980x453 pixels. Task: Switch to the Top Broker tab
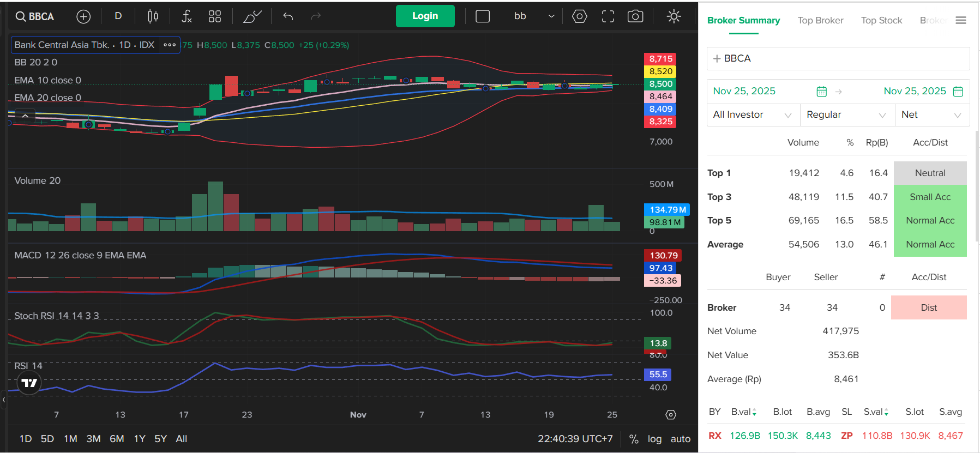pos(820,21)
